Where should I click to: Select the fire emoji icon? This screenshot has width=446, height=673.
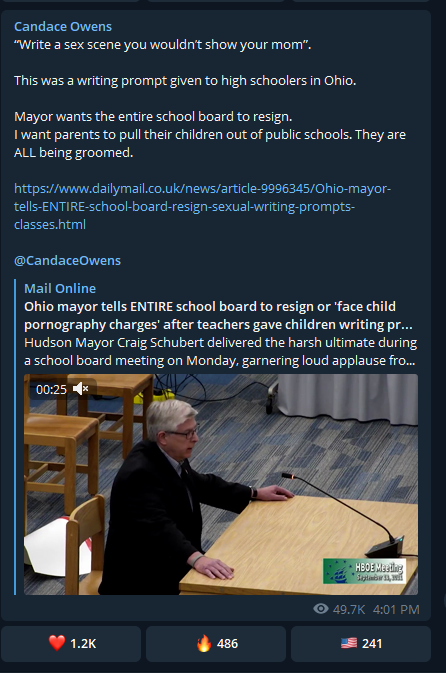click(204, 643)
